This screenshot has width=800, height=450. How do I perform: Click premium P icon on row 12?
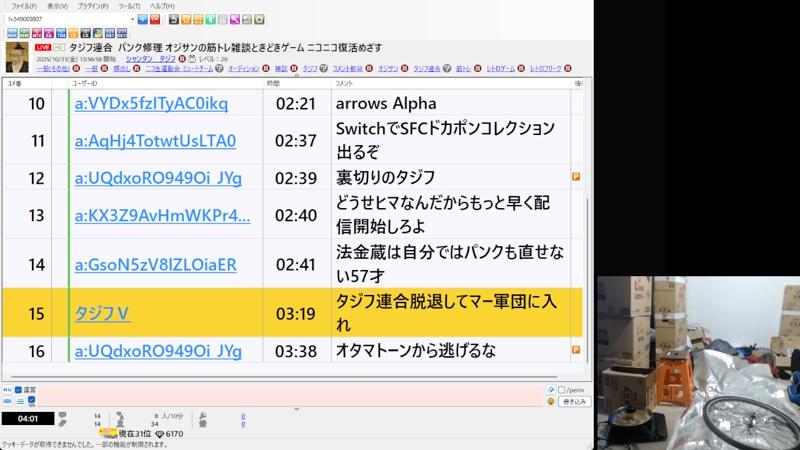pyautogui.click(x=576, y=177)
